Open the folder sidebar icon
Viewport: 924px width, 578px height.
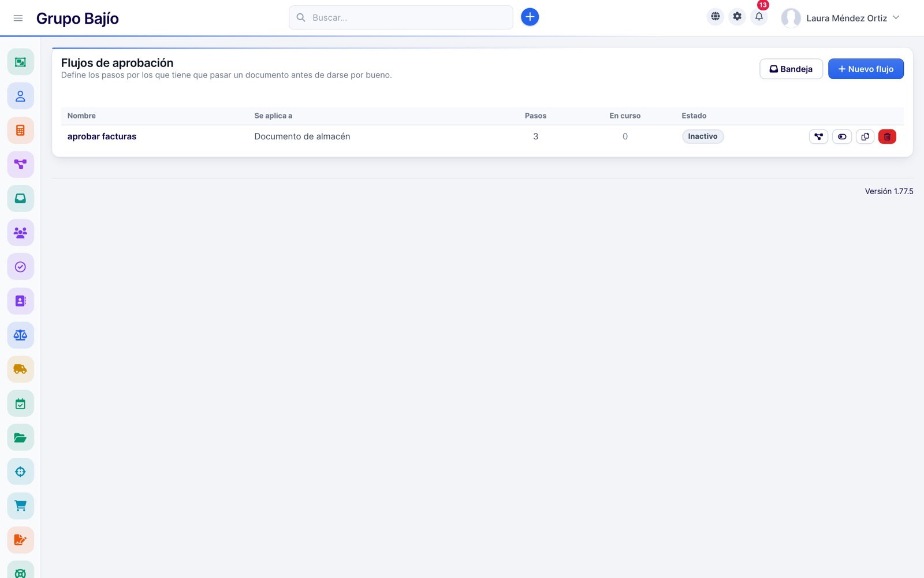click(x=20, y=438)
